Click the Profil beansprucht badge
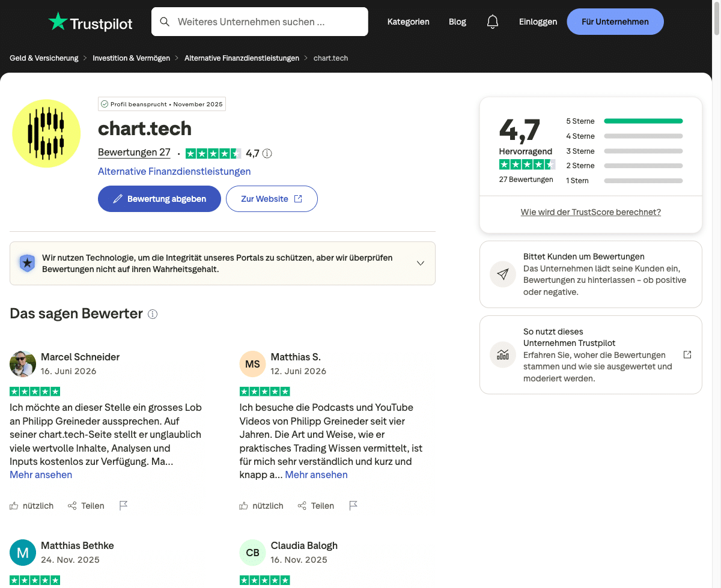The width and height of the screenshot is (721, 588). (x=162, y=104)
